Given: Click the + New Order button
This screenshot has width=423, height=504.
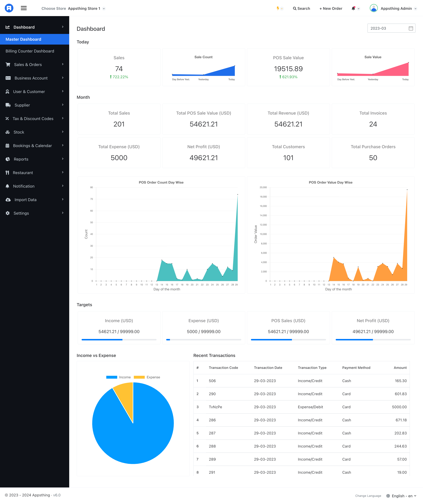Looking at the screenshot, I should pyautogui.click(x=330, y=8).
